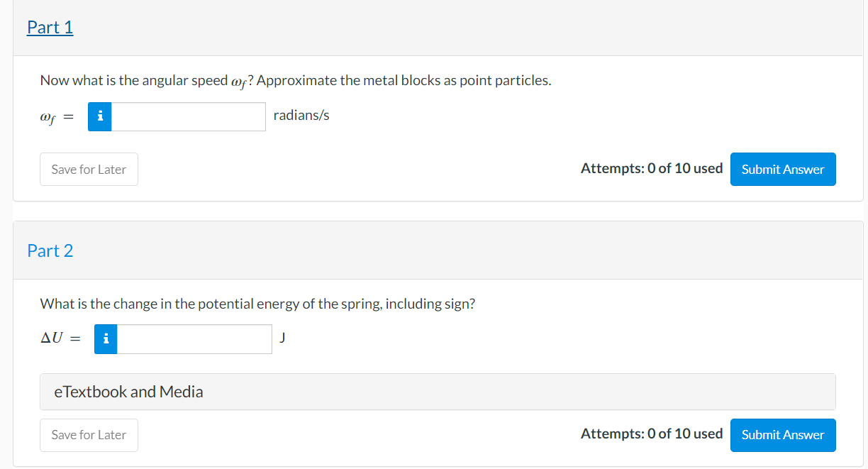Click the Part 2 heading
The image size is (868, 469).
50,250
